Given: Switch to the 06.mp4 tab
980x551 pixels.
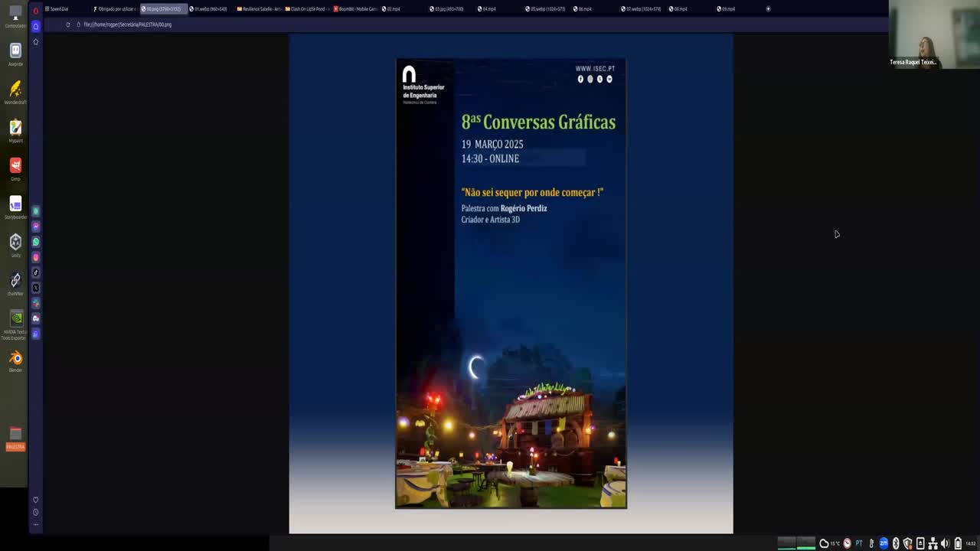Looking at the screenshot, I should click(x=594, y=9).
